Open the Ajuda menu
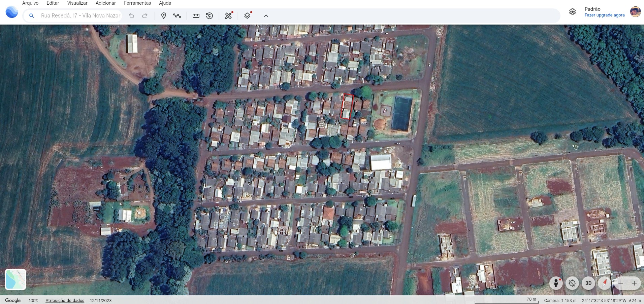Viewport: 644px width, 304px height. tap(165, 3)
